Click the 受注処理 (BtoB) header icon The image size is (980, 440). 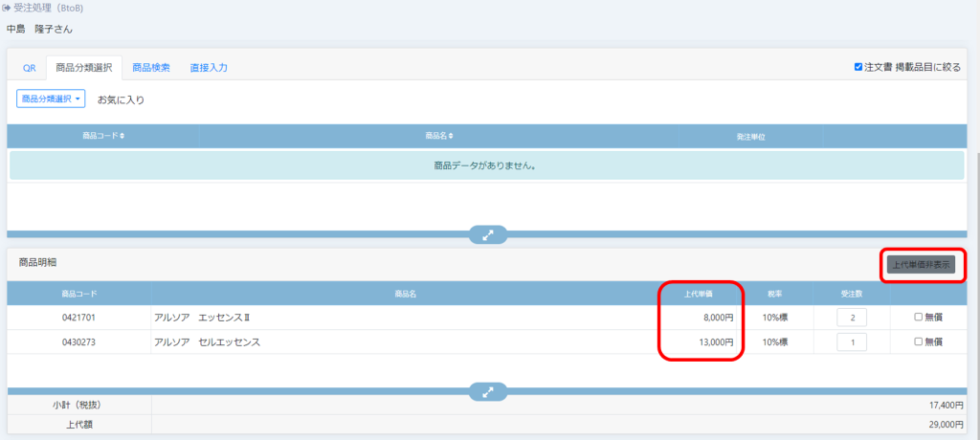tap(7, 8)
